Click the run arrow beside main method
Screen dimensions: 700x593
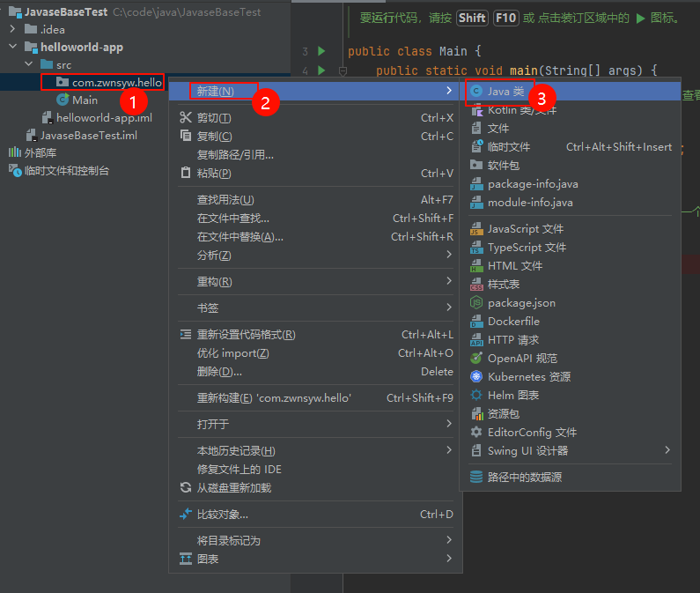point(321,70)
